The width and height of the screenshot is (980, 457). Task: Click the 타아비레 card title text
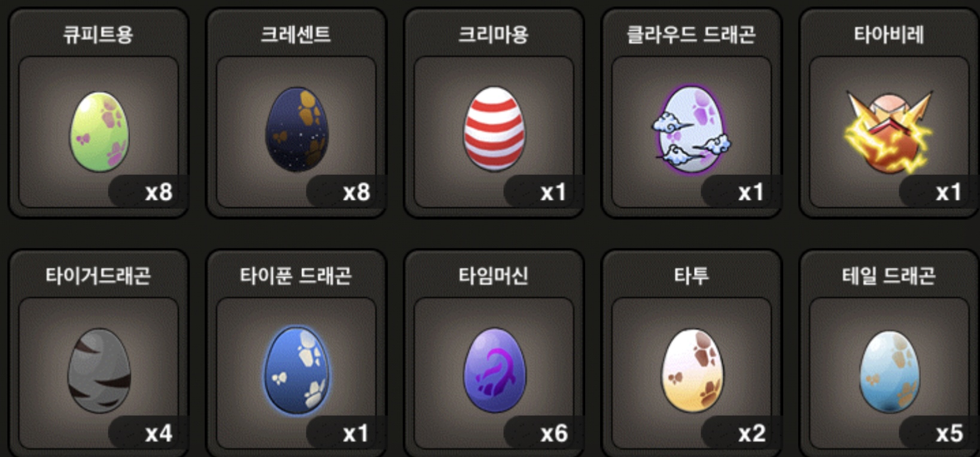click(889, 35)
